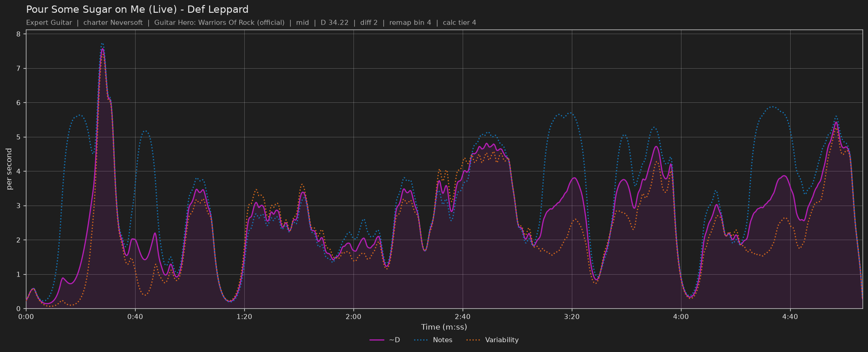Click the "1" y-axis tick label
Image resolution: width=868 pixels, height=352 pixels.
click(x=18, y=275)
